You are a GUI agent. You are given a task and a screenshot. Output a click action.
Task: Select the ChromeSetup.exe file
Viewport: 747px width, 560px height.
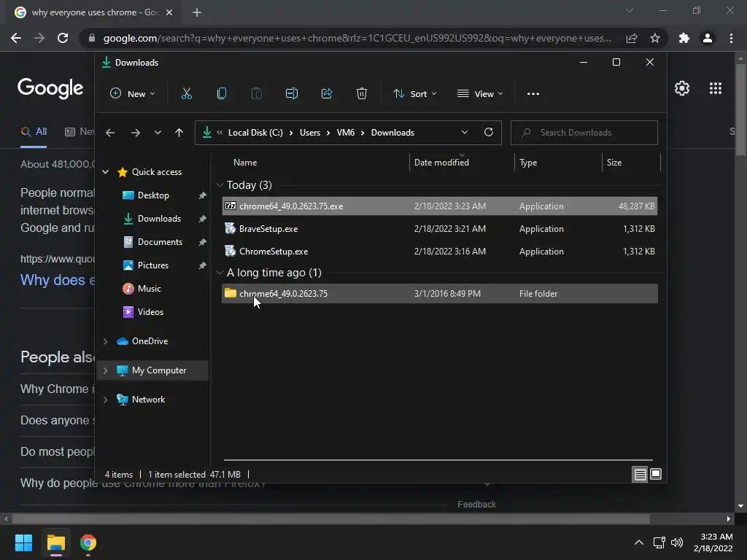439,252
